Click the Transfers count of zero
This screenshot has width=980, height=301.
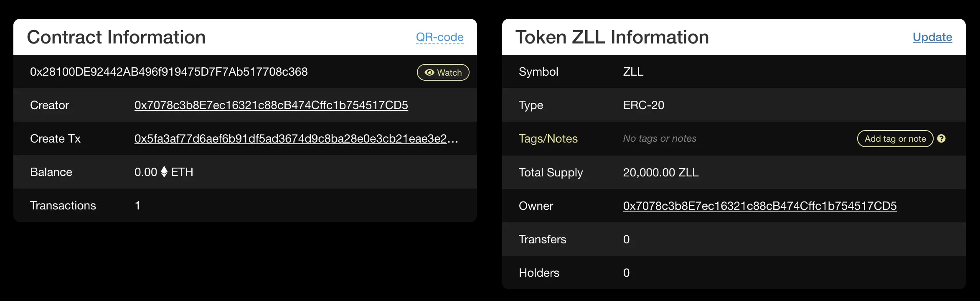pyautogui.click(x=626, y=239)
